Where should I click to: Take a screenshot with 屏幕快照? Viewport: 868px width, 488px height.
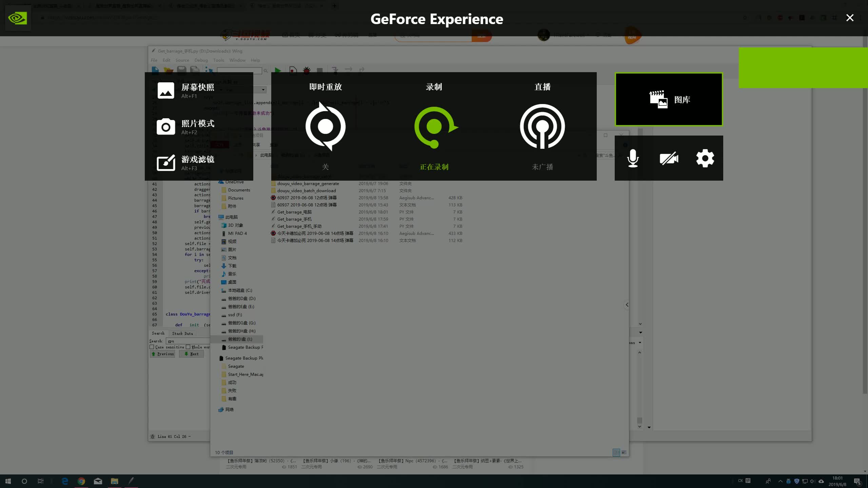pos(186,90)
